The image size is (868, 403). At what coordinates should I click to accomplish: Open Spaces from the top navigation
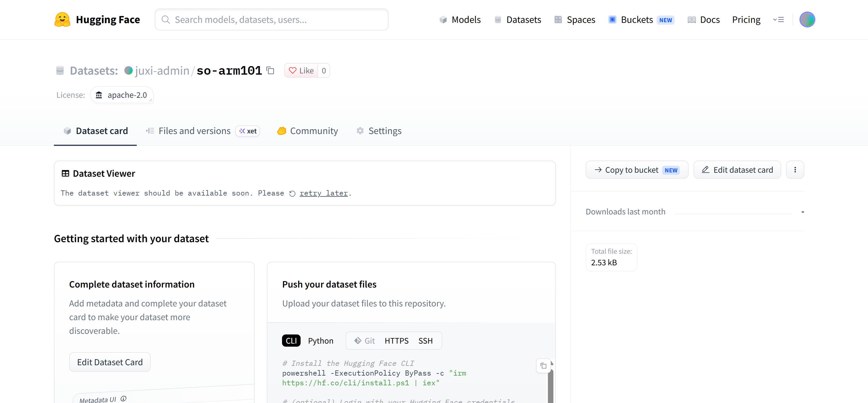(575, 19)
